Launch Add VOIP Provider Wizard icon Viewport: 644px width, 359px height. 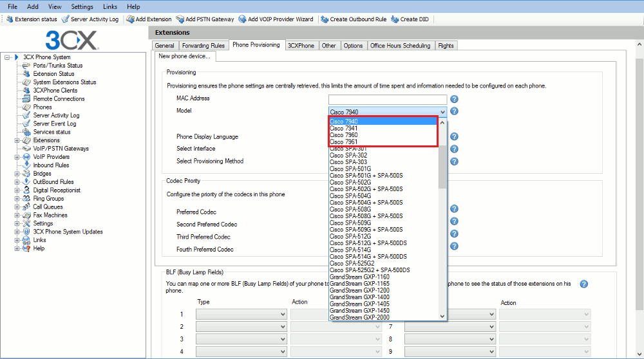(x=242, y=19)
